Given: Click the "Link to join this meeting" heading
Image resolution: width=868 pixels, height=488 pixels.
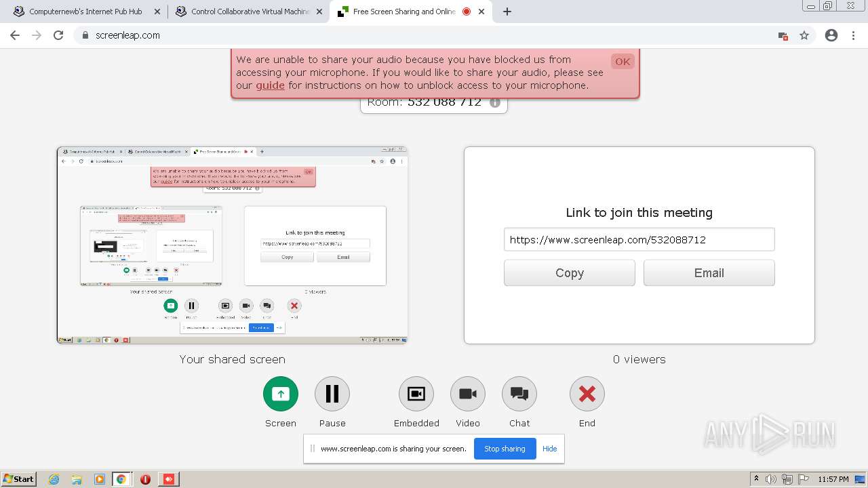Looking at the screenshot, I should click(639, 213).
